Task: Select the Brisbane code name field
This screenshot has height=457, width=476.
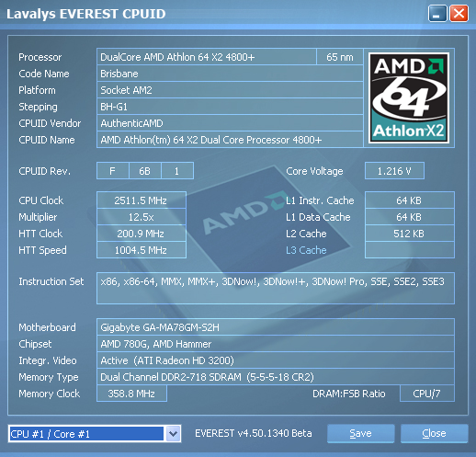Action: (230, 74)
